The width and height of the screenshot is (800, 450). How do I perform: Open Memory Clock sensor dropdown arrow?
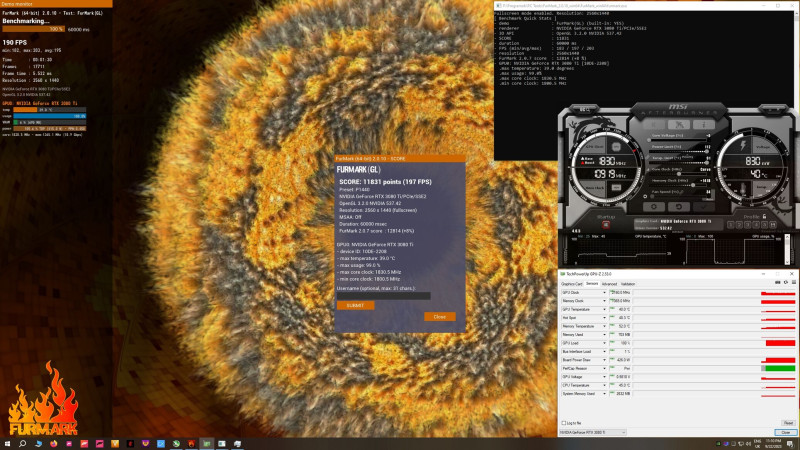(x=605, y=301)
